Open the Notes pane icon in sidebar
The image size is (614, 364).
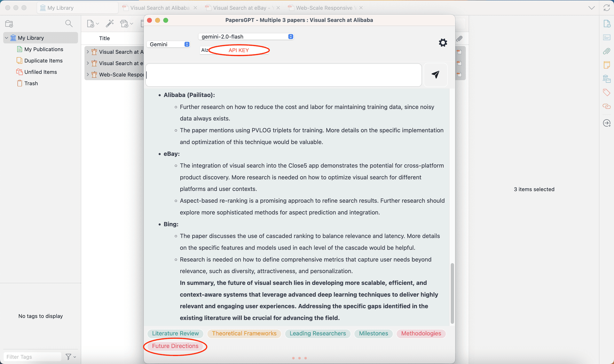click(606, 65)
